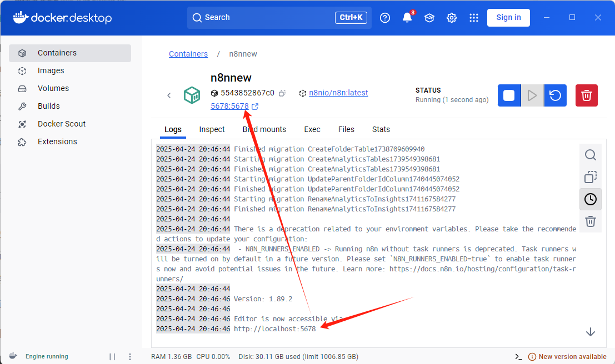Delete the n8nnew container
This screenshot has width=615, height=364.
586,95
